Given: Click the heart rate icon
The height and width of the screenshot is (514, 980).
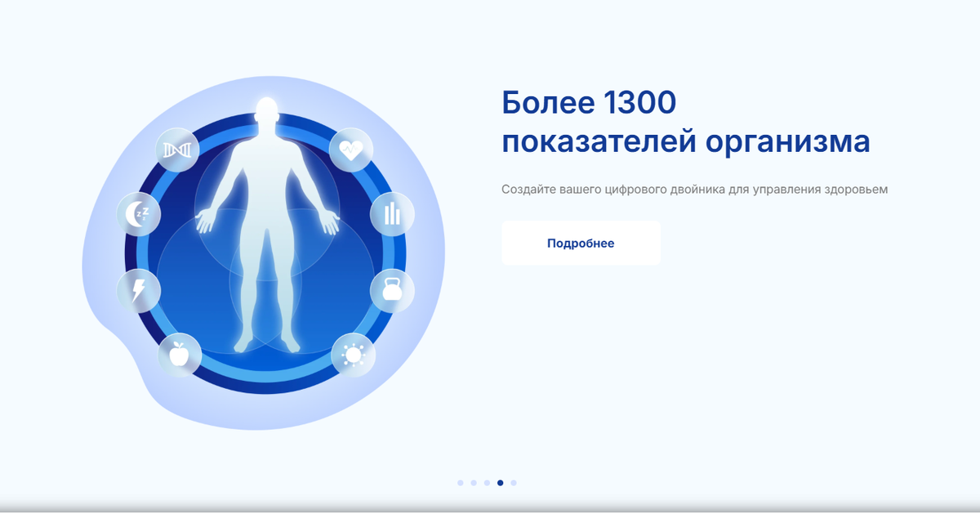Looking at the screenshot, I should point(351,150).
